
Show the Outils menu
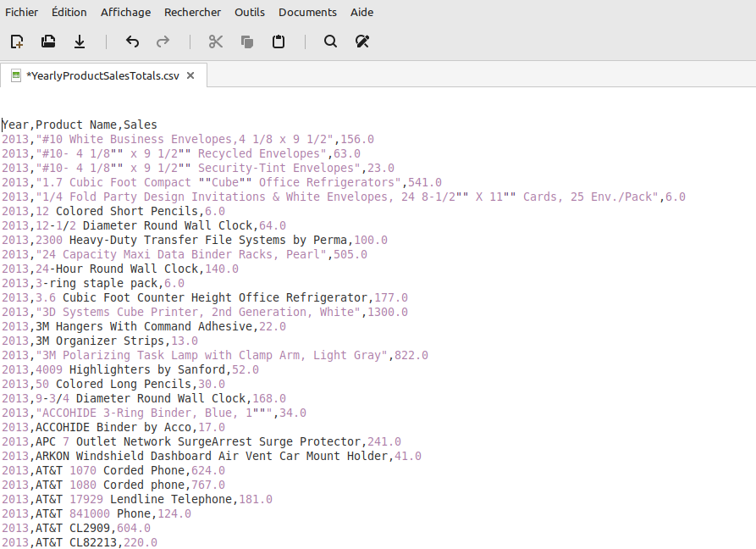click(x=250, y=12)
